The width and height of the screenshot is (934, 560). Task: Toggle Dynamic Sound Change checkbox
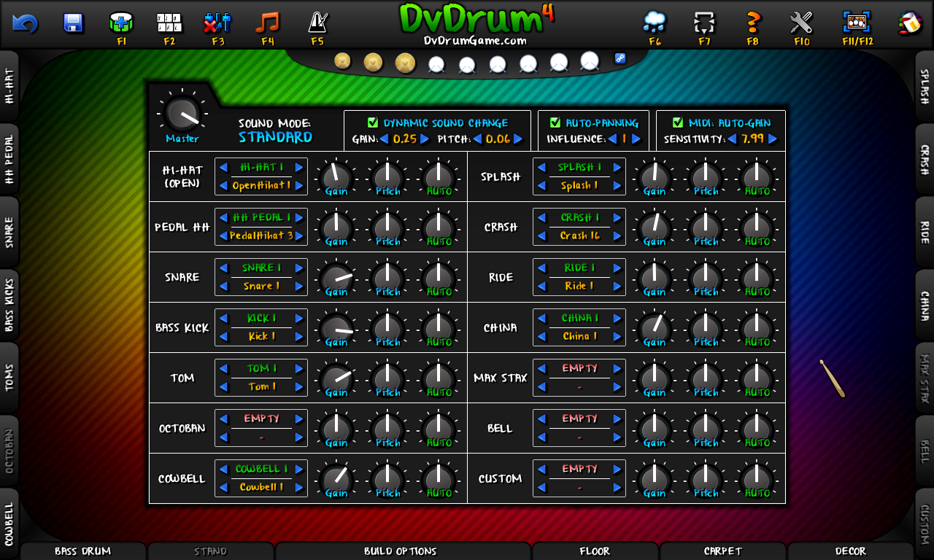[x=373, y=122]
